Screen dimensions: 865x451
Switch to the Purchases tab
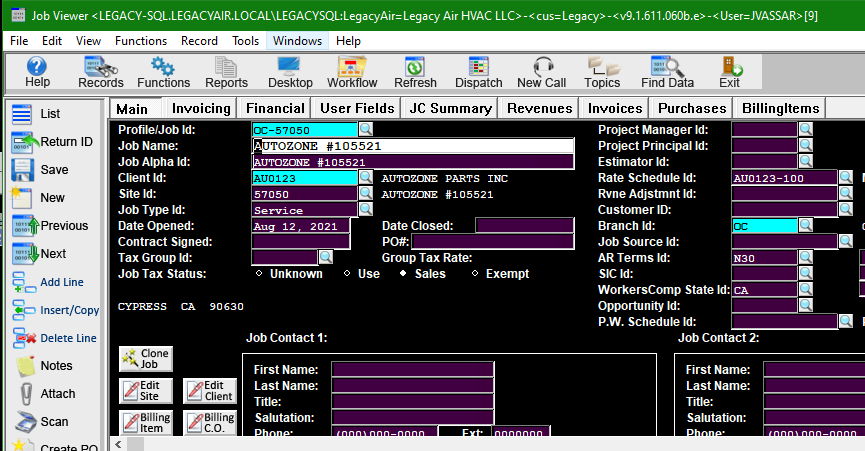coord(692,109)
